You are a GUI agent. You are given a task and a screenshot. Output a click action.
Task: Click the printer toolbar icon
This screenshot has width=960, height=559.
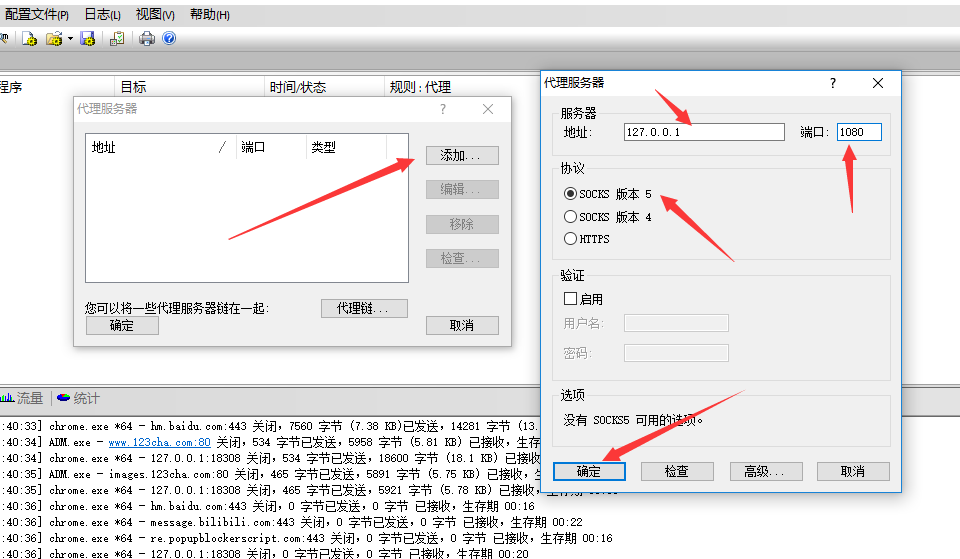pyautogui.click(x=147, y=39)
